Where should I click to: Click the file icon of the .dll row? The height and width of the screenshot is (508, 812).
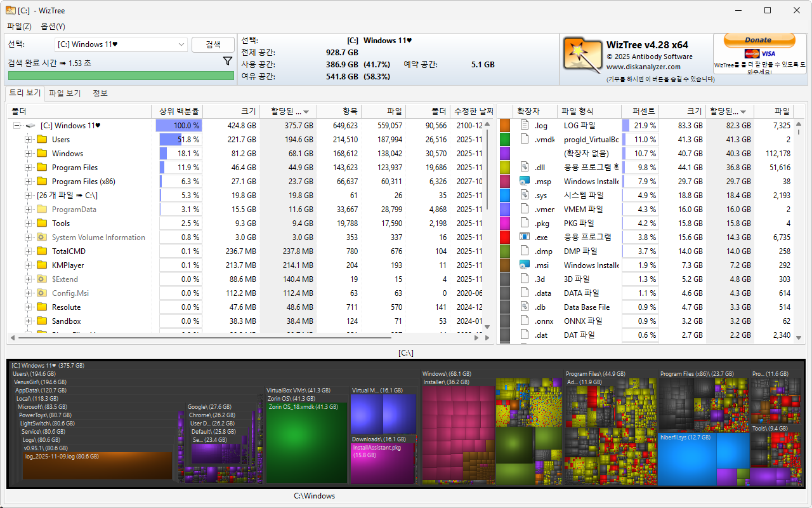click(525, 168)
